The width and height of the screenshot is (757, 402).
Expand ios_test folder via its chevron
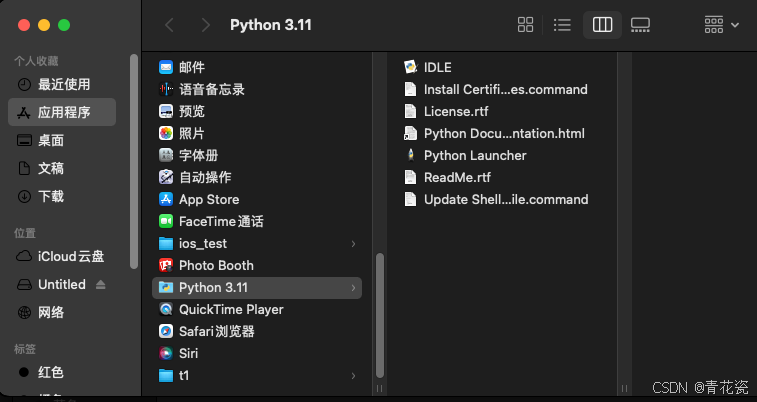coord(353,244)
